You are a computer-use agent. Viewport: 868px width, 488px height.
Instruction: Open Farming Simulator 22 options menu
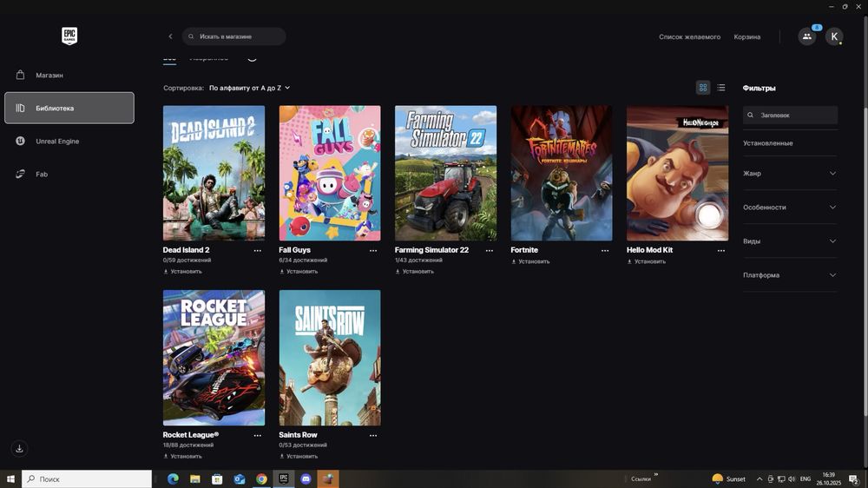[490, 250]
